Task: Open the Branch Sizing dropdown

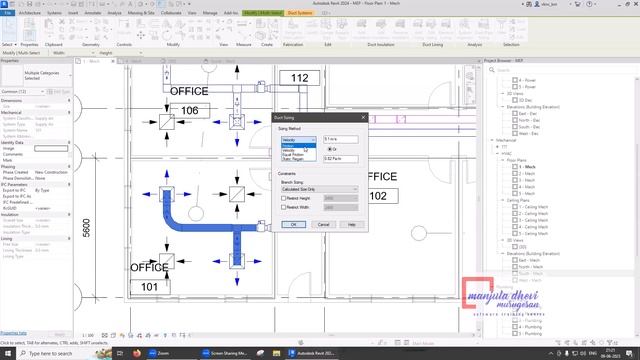Action: click(320, 189)
